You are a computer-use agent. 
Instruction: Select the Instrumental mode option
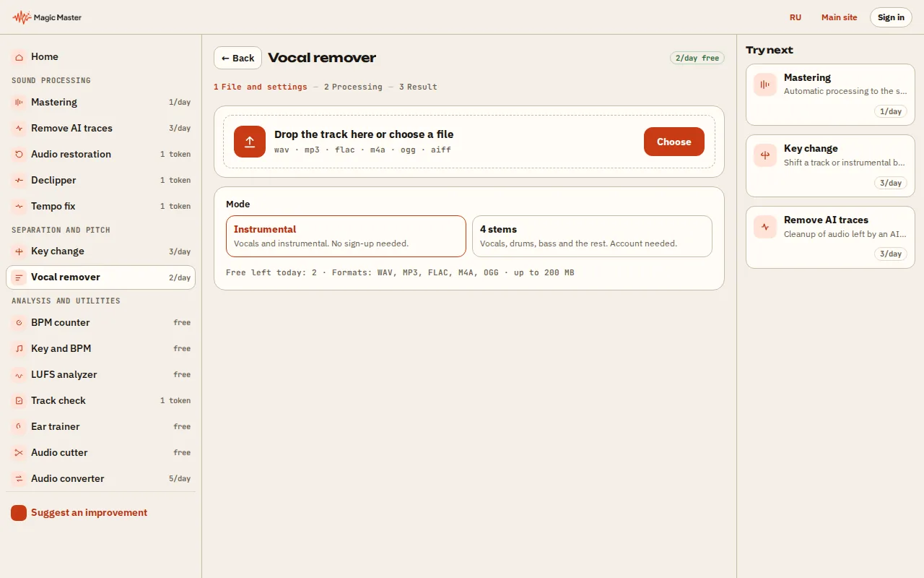[346, 236]
